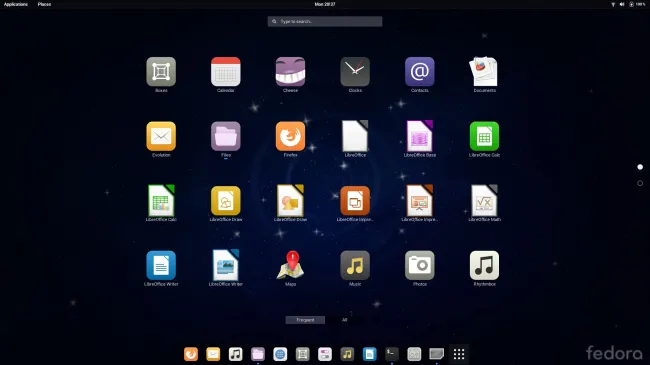
Task: Open the Places menu
Action: (x=44, y=4)
